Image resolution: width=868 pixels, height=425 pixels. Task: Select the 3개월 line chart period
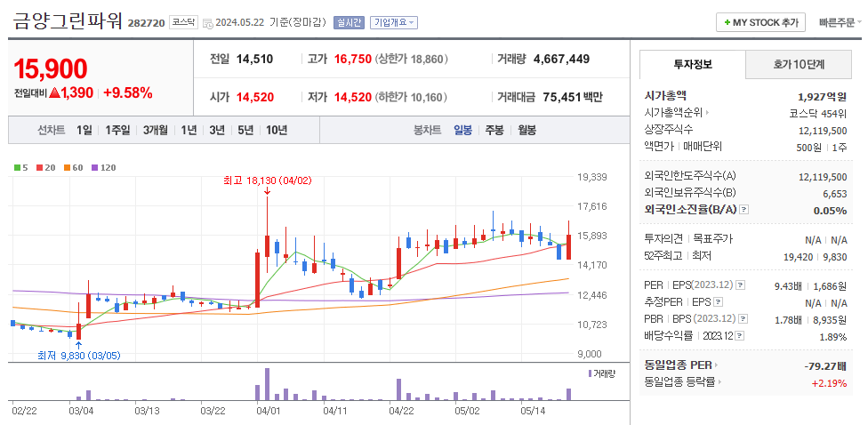pyautogui.click(x=155, y=131)
